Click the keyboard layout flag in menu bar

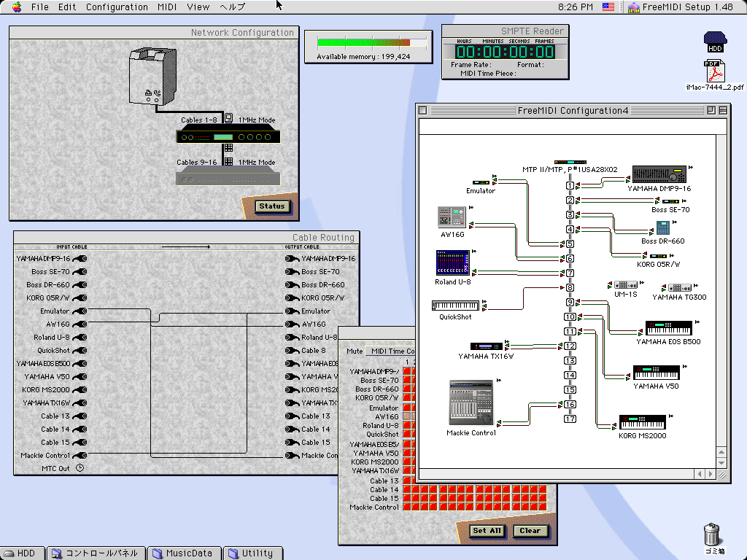click(608, 7)
